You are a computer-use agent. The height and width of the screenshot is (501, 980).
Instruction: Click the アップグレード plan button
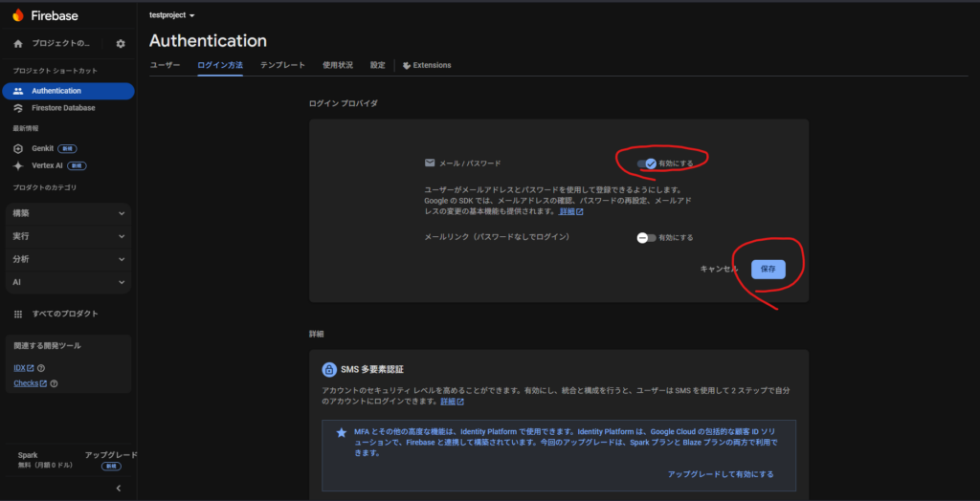pyautogui.click(x=111, y=455)
